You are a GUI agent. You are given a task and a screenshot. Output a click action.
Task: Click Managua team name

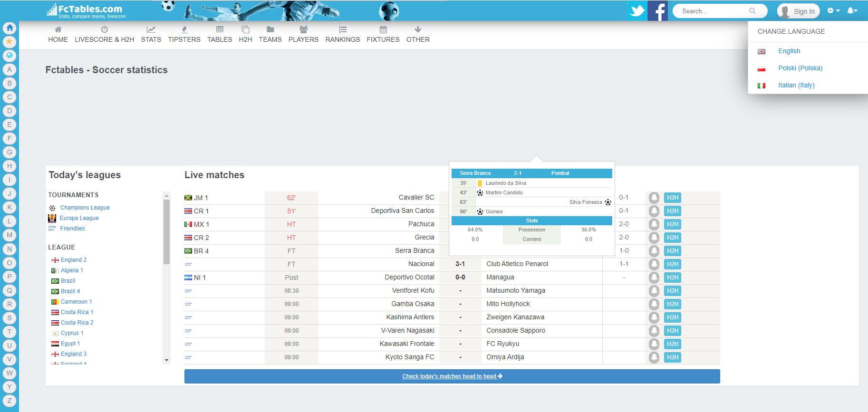pyautogui.click(x=500, y=277)
